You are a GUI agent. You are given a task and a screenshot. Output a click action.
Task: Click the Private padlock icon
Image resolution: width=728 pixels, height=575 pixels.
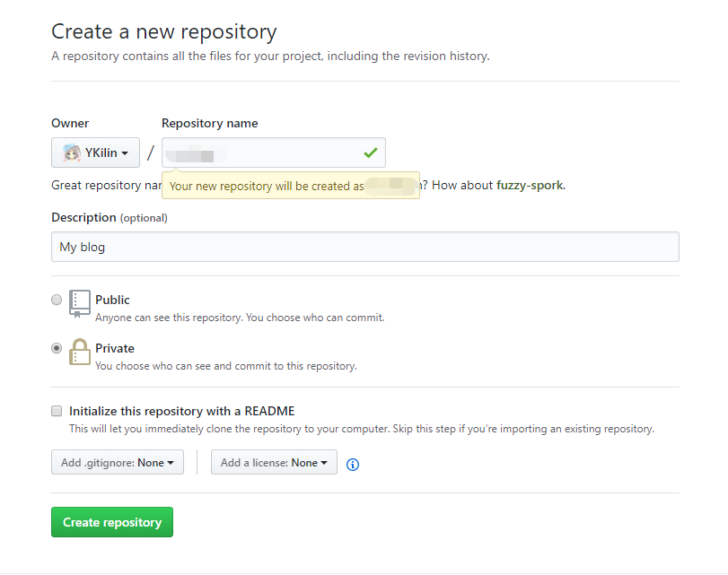(79, 352)
